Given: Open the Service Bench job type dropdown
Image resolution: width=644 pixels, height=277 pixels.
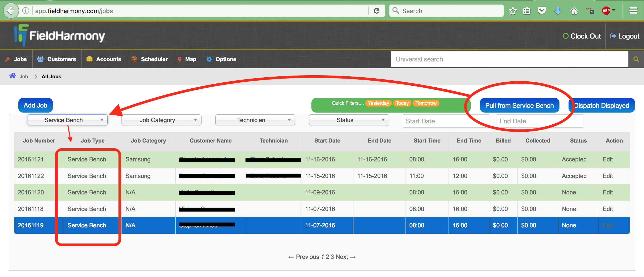Looking at the screenshot, I should pyautogui.click(x=67, y=120).
